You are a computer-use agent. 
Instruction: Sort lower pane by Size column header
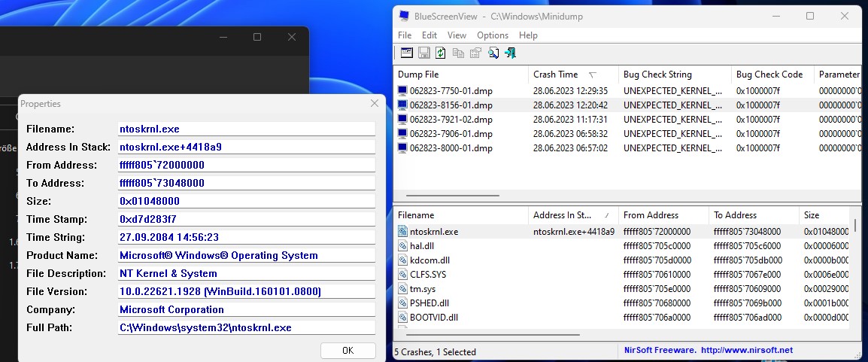824,214
